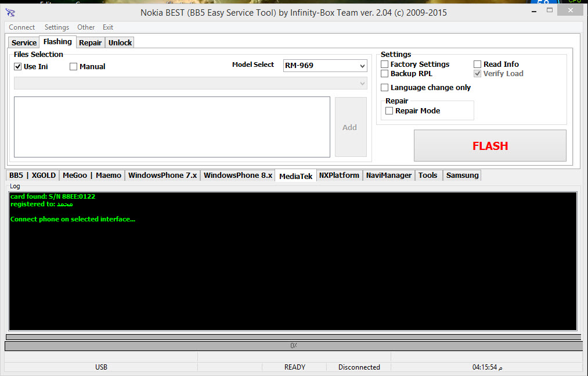Click the Add button
Screen dimensions: 588x376
351,127
